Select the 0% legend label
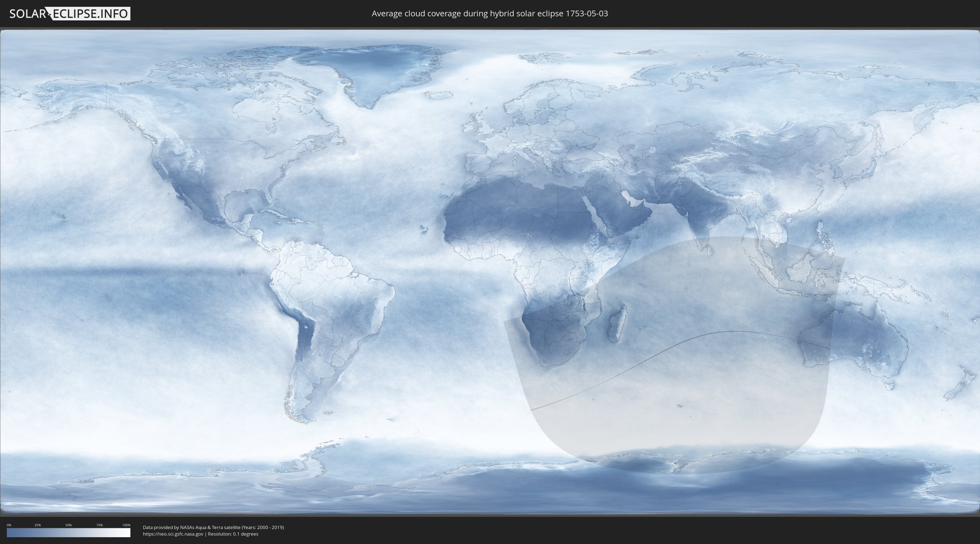The width and height of the screenshot is (980, 544). tap(9, 525)
